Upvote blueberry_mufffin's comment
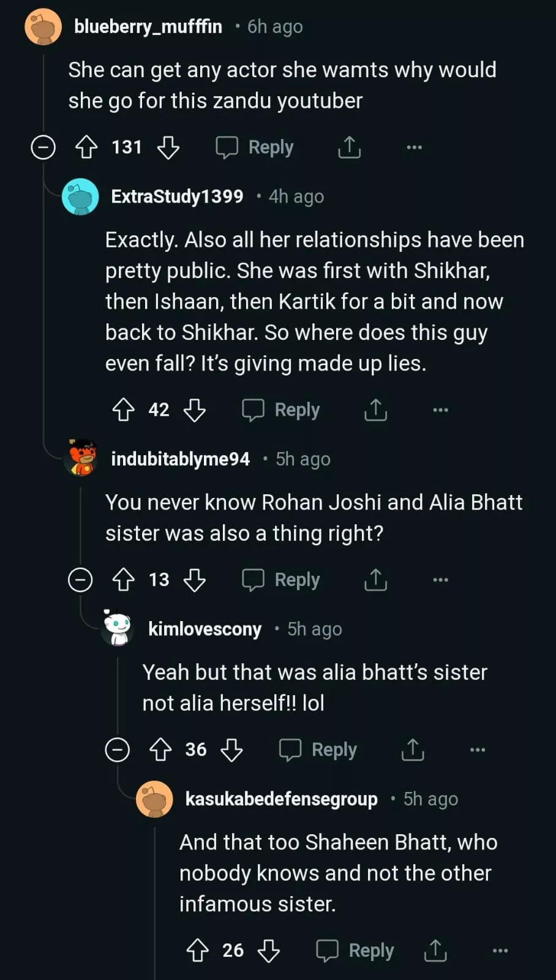 pos(86,148)
